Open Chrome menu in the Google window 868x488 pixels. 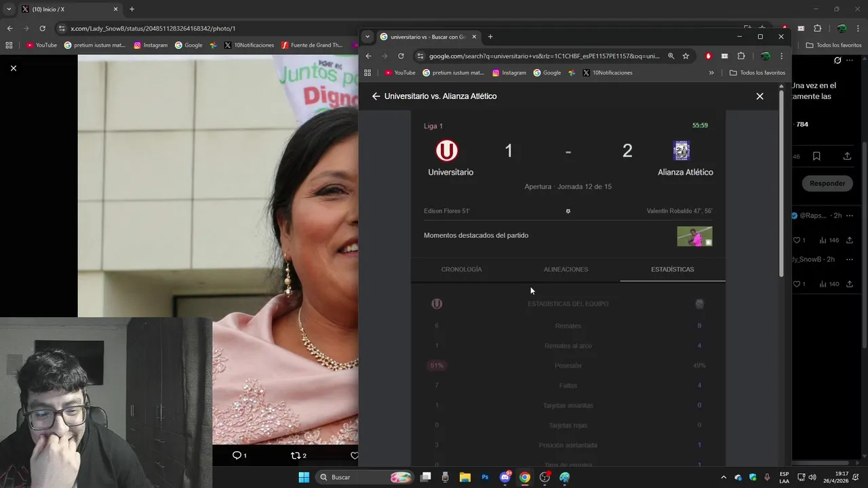(781, 56)
